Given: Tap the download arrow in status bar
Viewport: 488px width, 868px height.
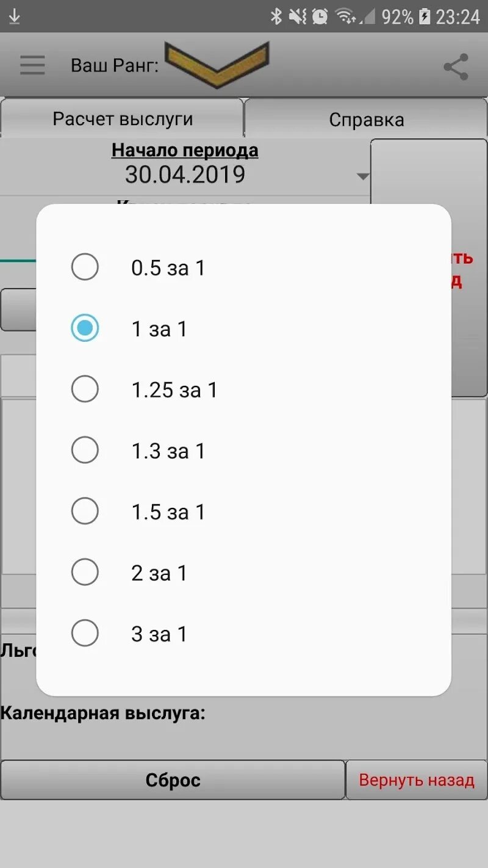Looking at the screenshot, I should pyautogui.click(x=14, y=16).
